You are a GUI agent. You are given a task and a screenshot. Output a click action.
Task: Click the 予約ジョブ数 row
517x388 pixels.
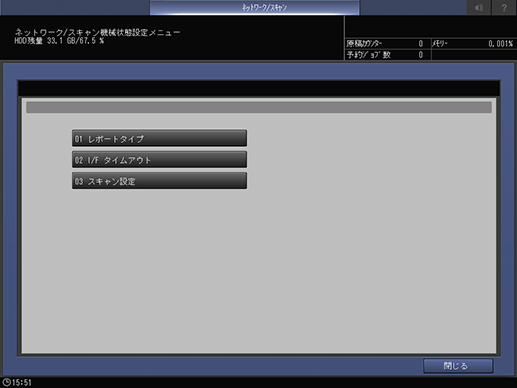click(x=387, y=55)
